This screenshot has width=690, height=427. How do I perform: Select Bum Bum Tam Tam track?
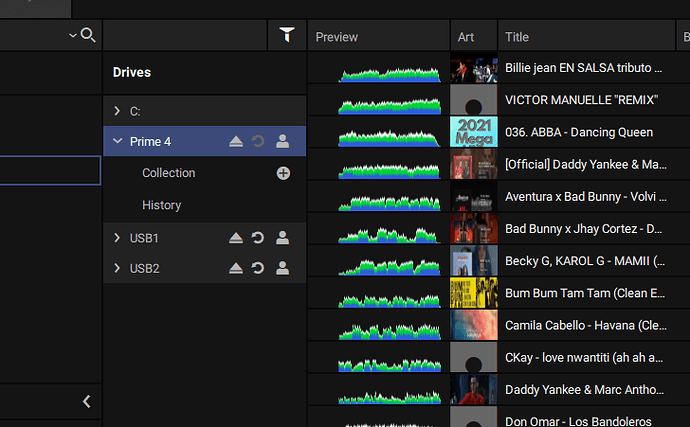point(585,293)
